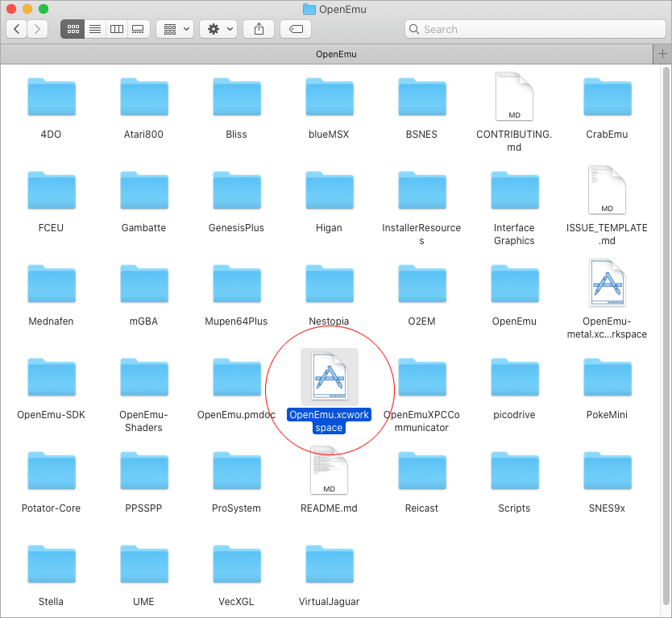Select the PPSSPP folder

[x=144, y=471]
